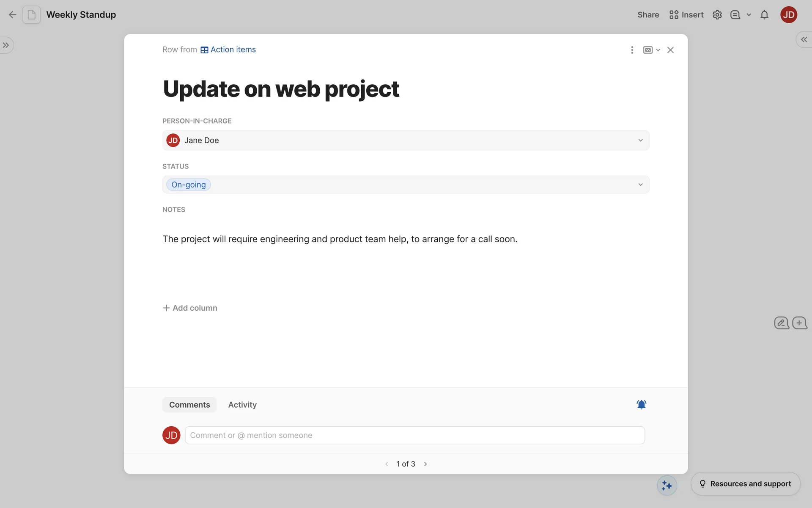812x508 pixels.
Task: Open the row's three-dot options menu
Action: click(632, 50)
